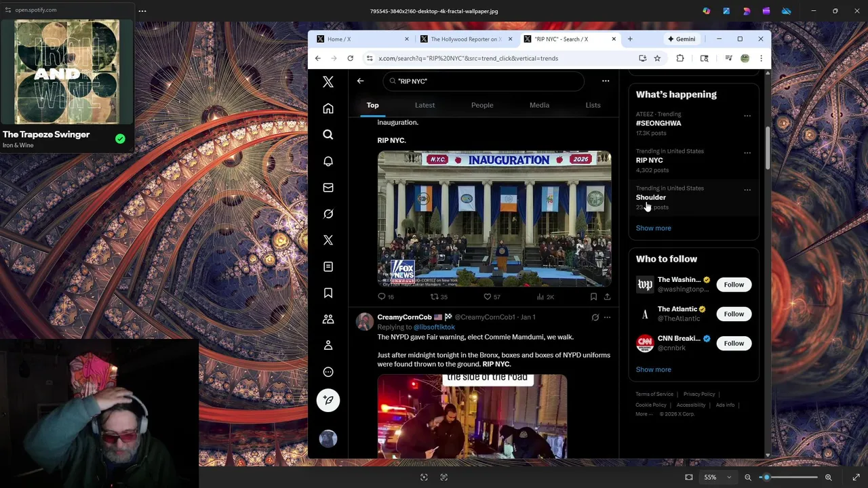Select the Lists search tab
The height and width of the screenshot is (488, 868).
[593, 105]
